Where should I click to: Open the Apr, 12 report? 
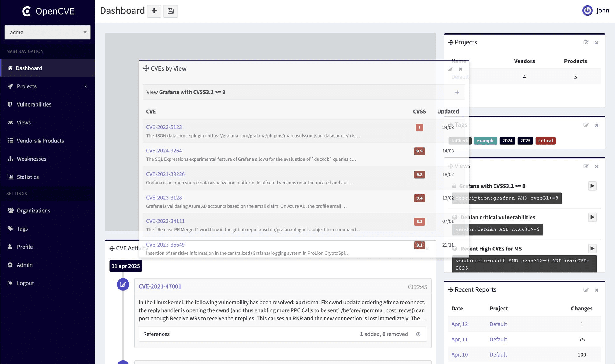[459, 324]
